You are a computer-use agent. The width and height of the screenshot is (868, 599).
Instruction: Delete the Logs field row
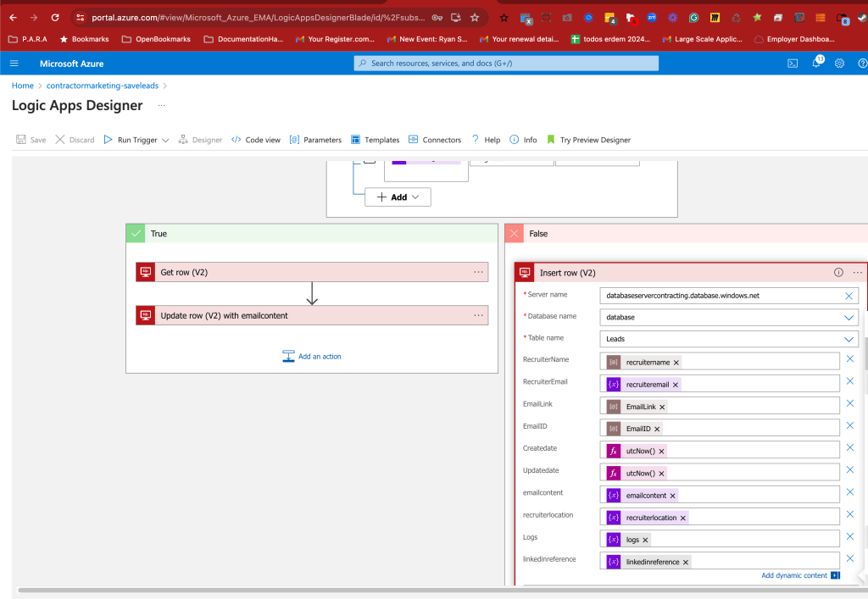[849, 536]
